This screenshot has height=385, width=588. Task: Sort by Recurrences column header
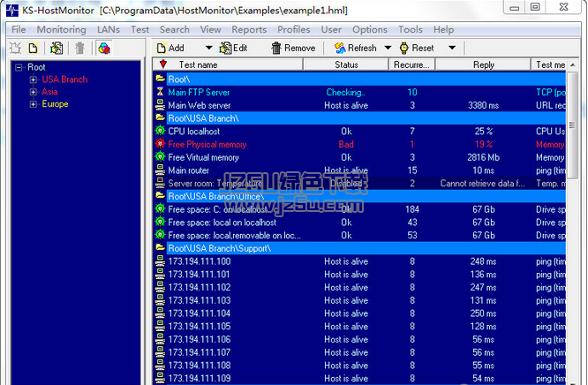(x=411, y=65)
